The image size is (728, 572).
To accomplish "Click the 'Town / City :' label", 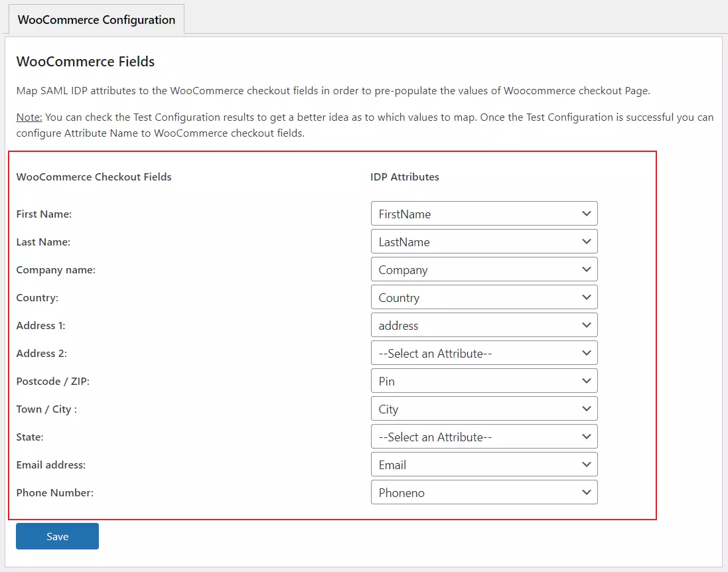I will (x=46, y=409).
